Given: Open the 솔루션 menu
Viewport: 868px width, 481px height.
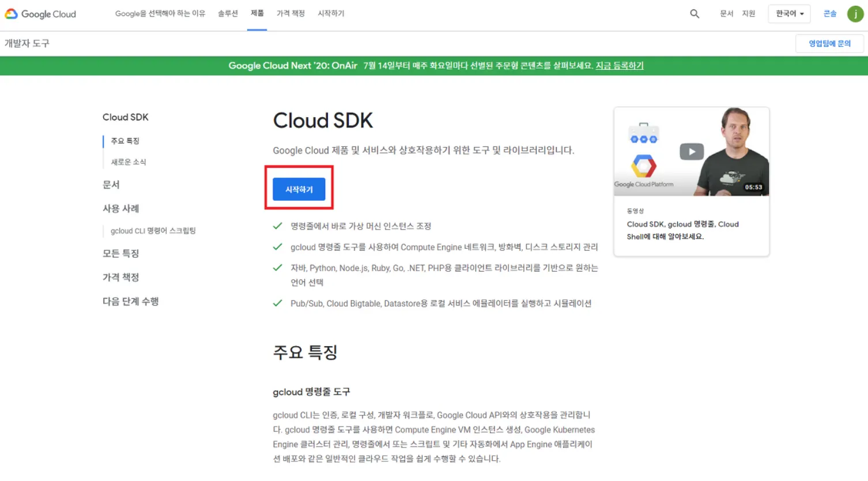Looking at the screenshot, I should point(228,13).
